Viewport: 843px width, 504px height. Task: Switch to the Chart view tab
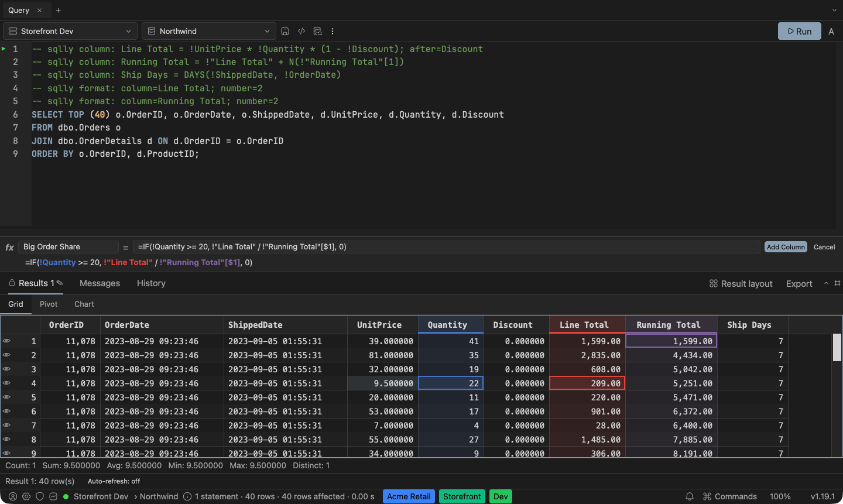[84, 304]
